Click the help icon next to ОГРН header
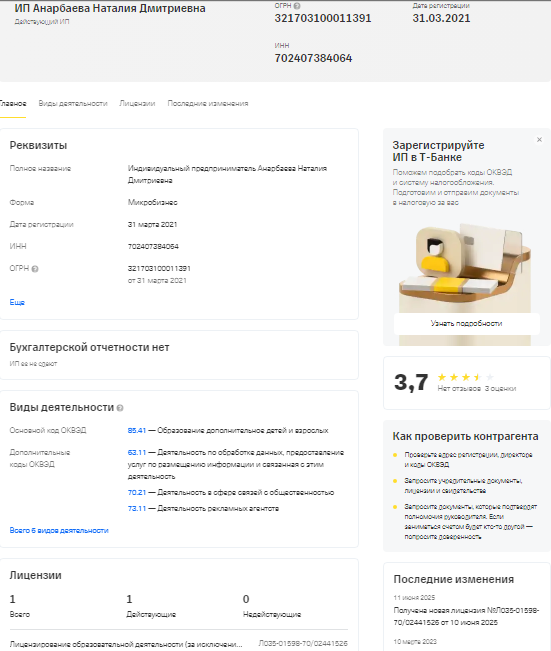 pos(297,6)
